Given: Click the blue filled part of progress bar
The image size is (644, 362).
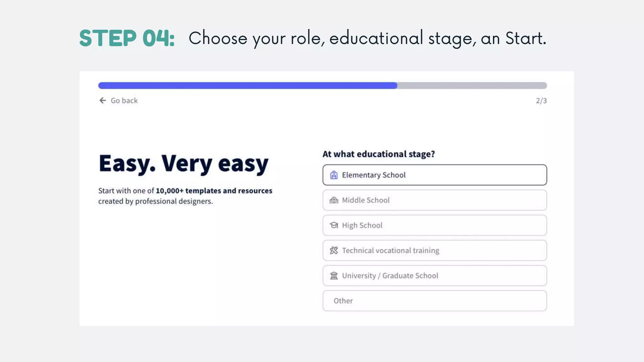Looking at the screenshot, I should pyautogui.click(x=247, y=85).
